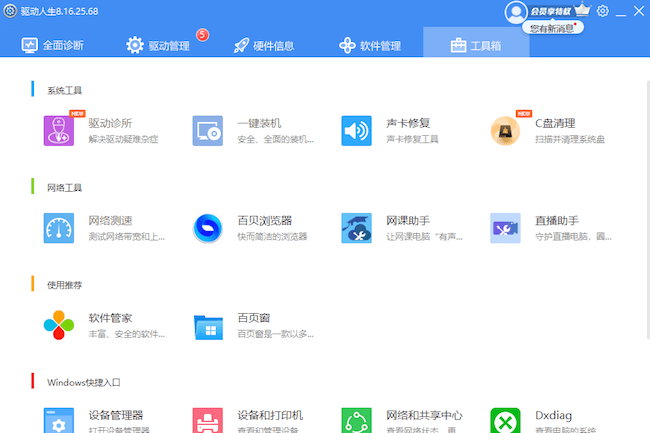Viewport: 650px width, 433px height.
Task: Switch to the 驱动管理 tab
Action: pos(158,45)
